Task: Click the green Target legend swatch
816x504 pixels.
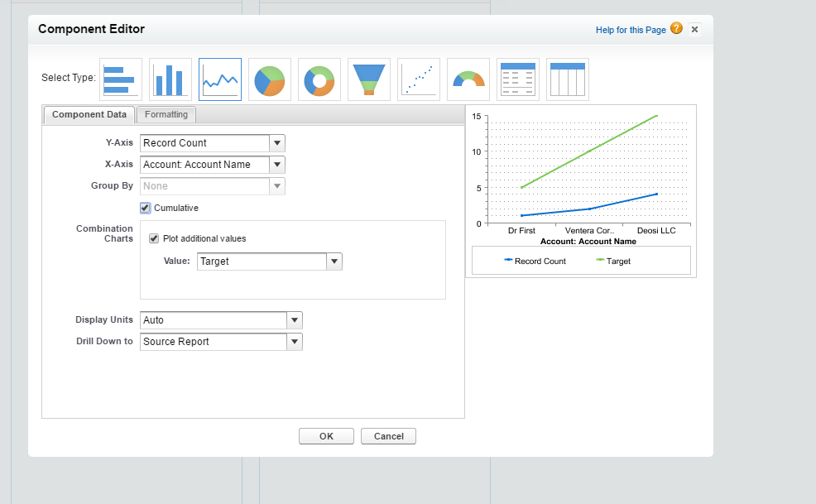Action: tap(599, 260)
